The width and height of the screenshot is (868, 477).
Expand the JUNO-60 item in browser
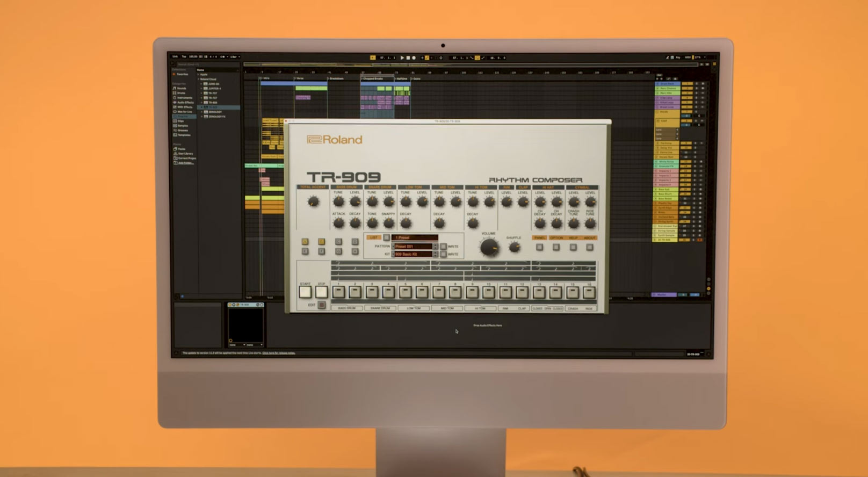tap(201, 84)
